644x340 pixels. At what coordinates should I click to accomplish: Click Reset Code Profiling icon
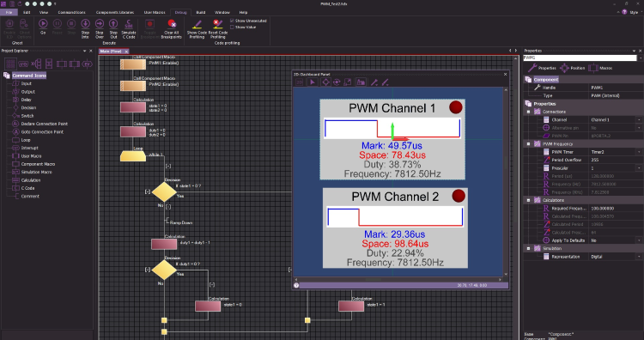pyautogui.click(x=218, y=28)
